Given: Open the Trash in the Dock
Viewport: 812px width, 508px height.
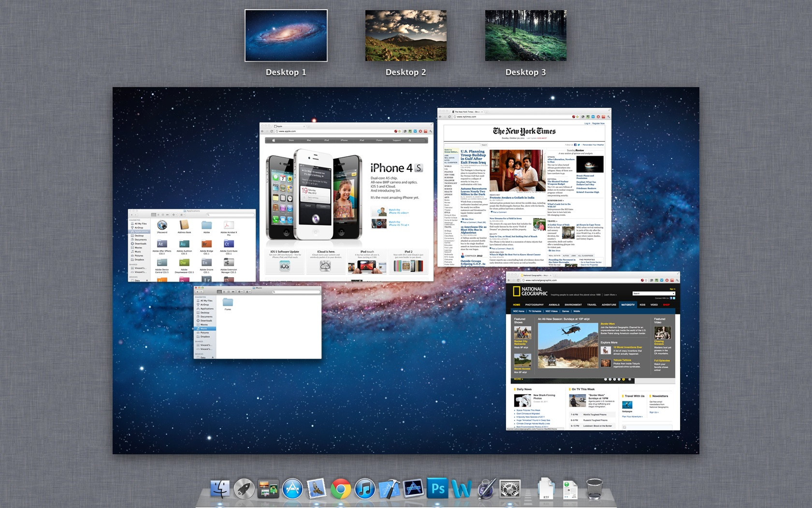Looking at the screenshot, I should click(x=594, y=489).
